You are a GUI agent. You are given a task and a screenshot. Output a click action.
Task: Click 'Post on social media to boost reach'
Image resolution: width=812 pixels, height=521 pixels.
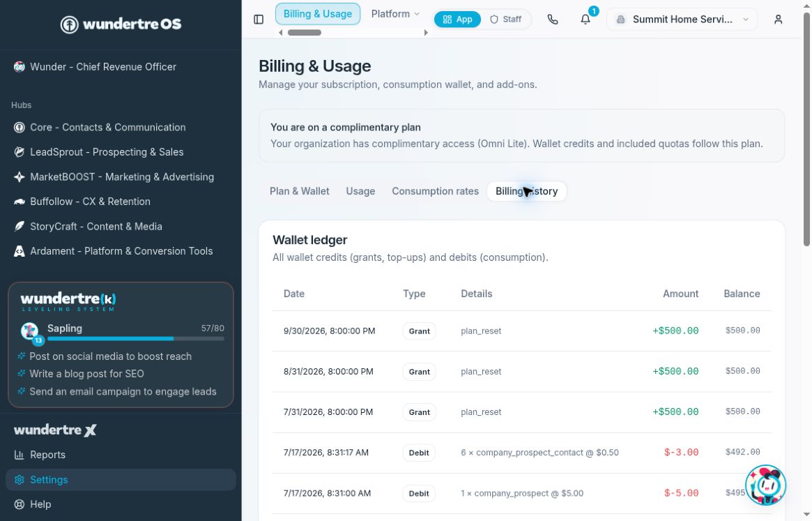pos(110,356)
